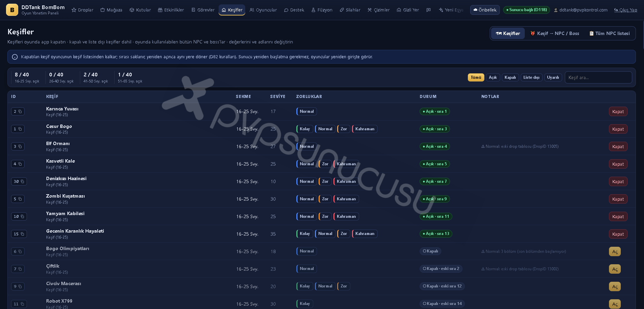The height and width of the screenshot is (309, 644).
Task: Select the Tümü filter
Action: [x=476, y=77]
